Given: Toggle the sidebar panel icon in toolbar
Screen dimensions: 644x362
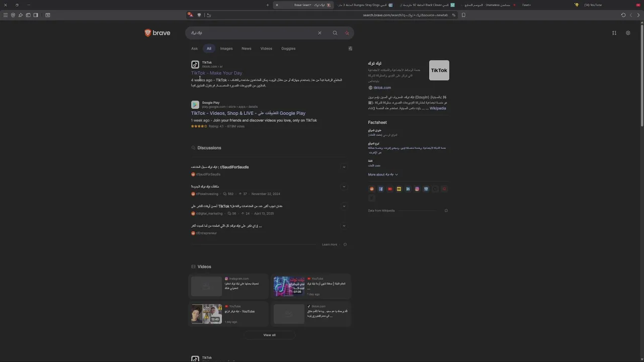Looking at the screenshot, I should (36, 15).
